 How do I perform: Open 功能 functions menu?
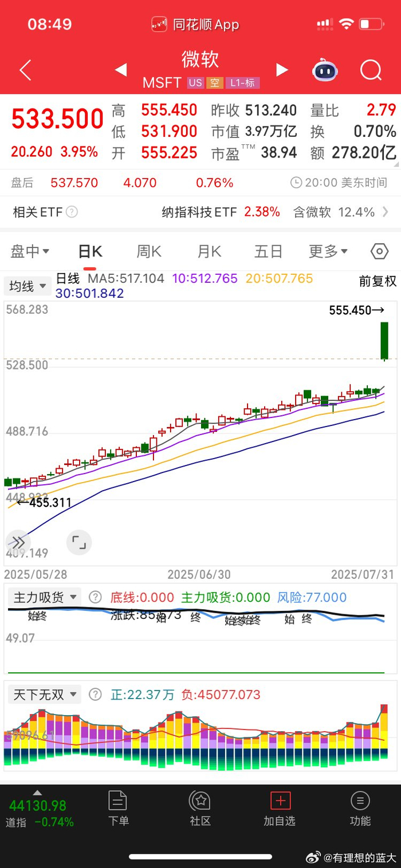click(x=360, y=808)
